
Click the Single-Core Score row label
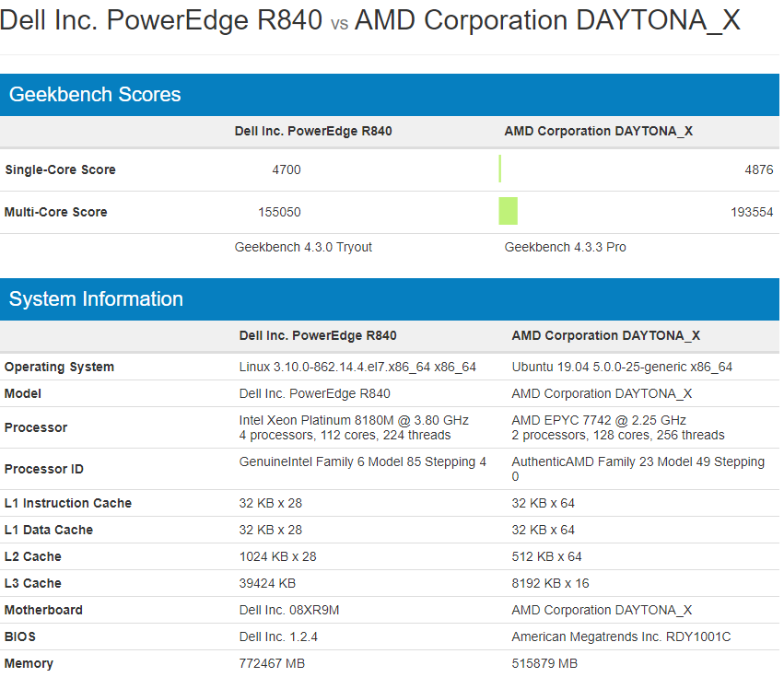[62, 169]
